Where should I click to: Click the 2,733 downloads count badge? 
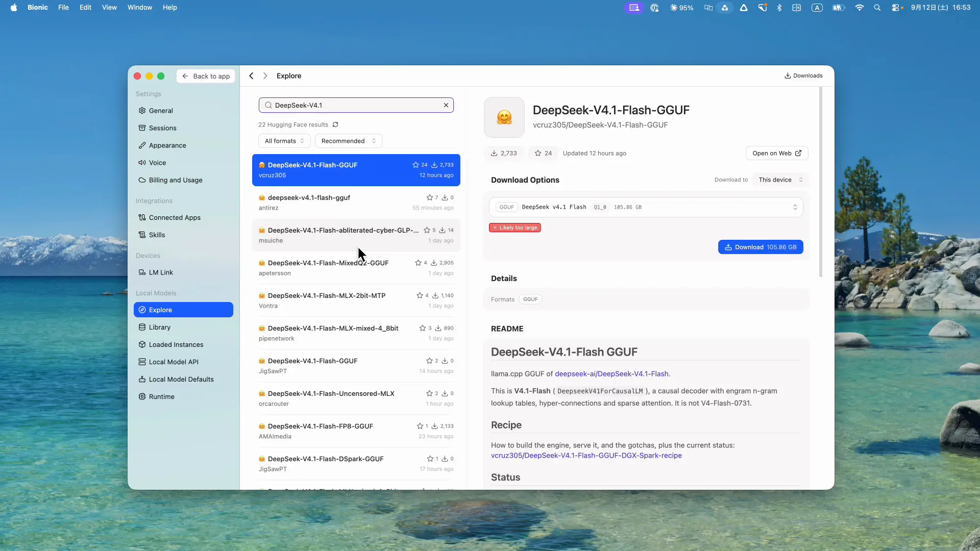[x=504, y=153]
